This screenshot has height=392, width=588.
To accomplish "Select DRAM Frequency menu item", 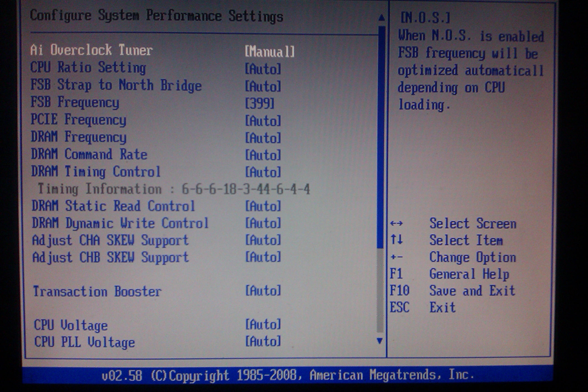I will click(x=78, y=137).
